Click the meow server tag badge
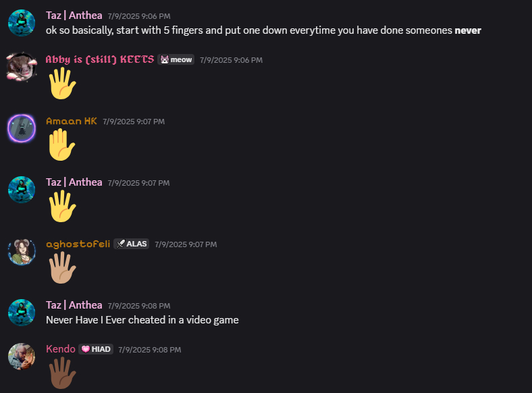 click(x=176, y=60)
